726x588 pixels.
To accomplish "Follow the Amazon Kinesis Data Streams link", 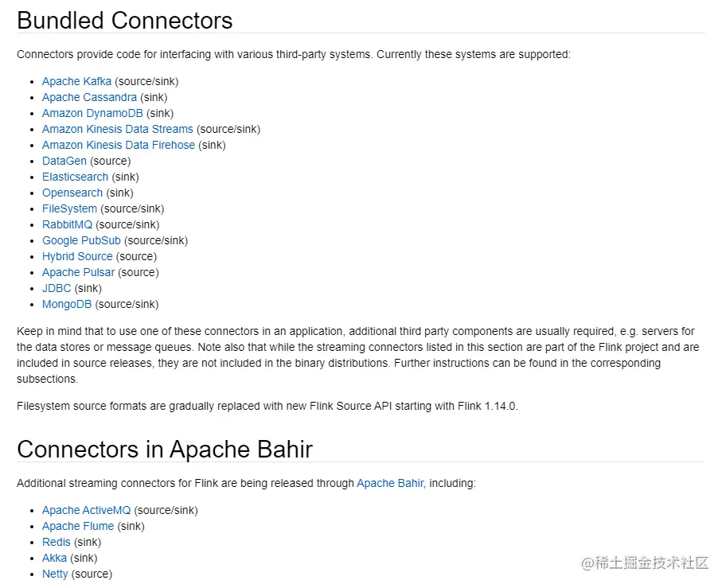I will [117, 129].
